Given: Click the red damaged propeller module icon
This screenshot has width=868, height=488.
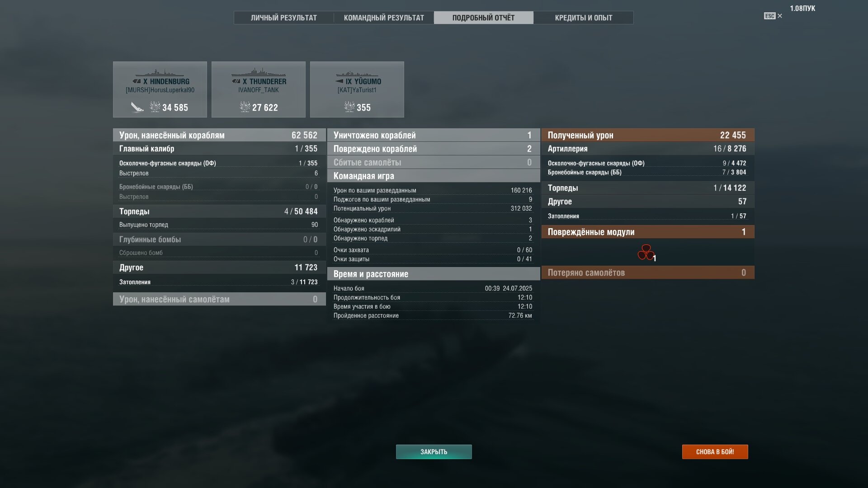Looking at the screenshot, I should pyautogui.click(x=646, y=253).
